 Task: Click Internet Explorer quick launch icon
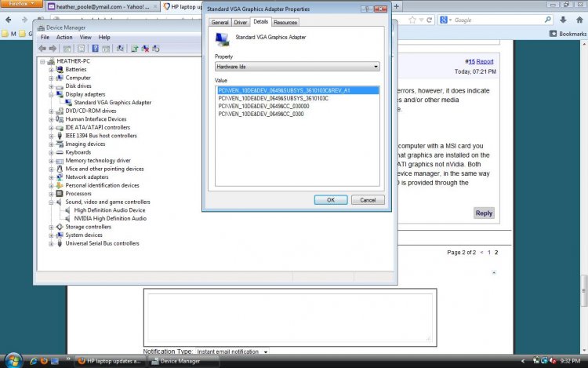click(33, 361)
